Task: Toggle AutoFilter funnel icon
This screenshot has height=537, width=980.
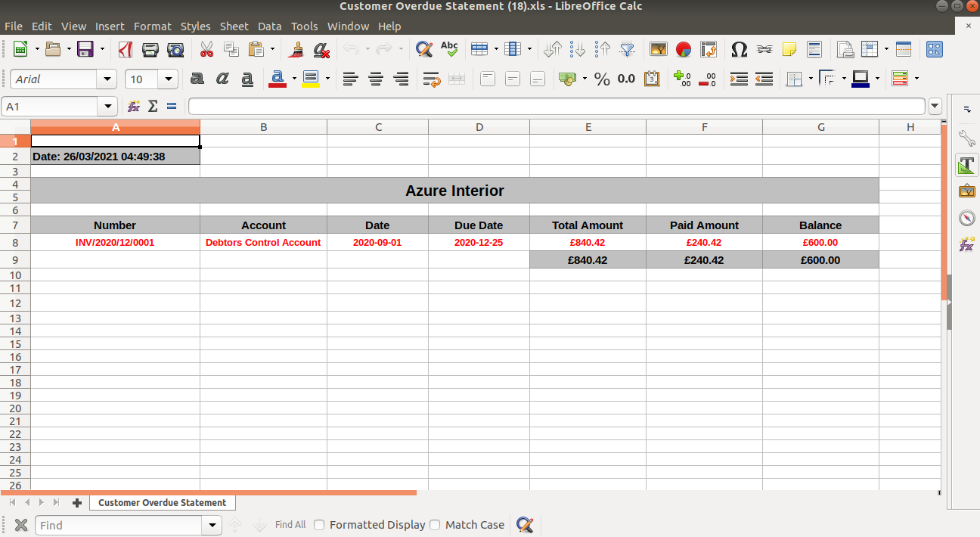Action: (x=628, y=50)
